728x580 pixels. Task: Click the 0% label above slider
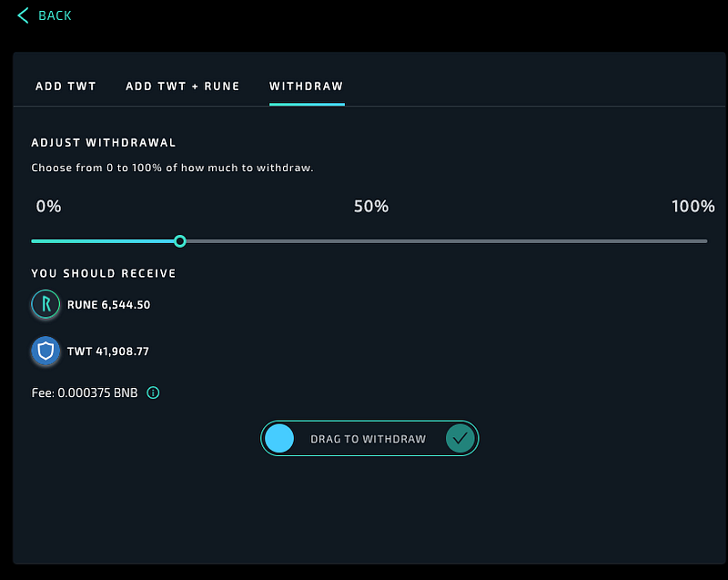click(48, 206)
